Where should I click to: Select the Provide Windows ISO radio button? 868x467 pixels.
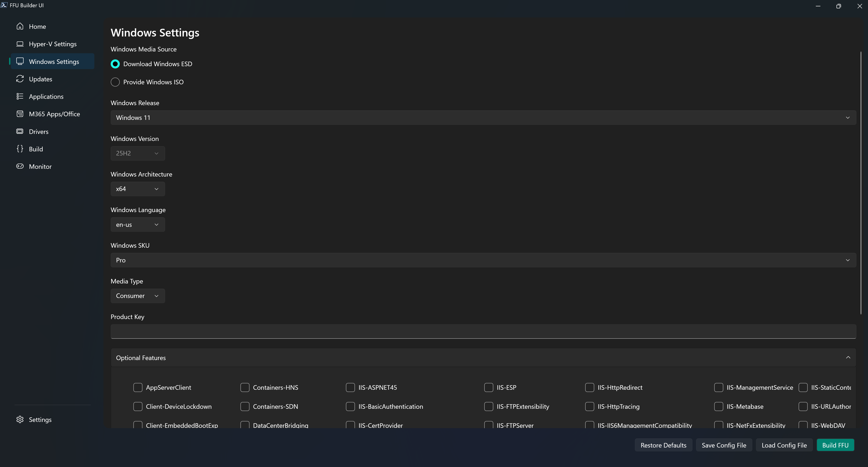coord(115,82)
